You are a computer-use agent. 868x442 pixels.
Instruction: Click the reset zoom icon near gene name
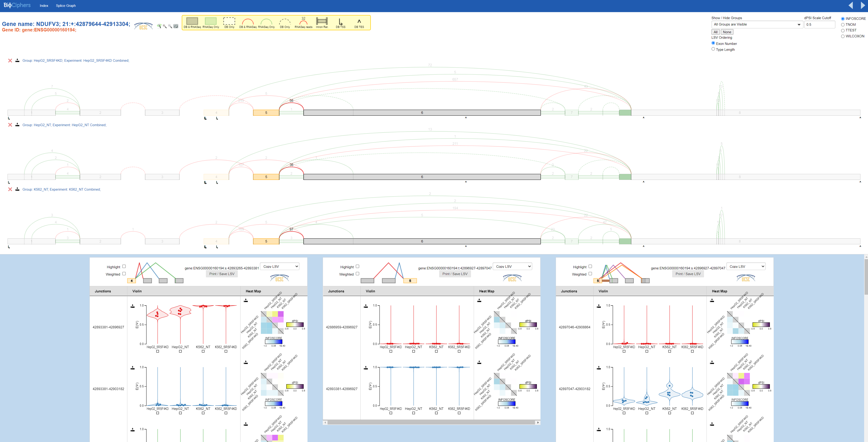176,26
